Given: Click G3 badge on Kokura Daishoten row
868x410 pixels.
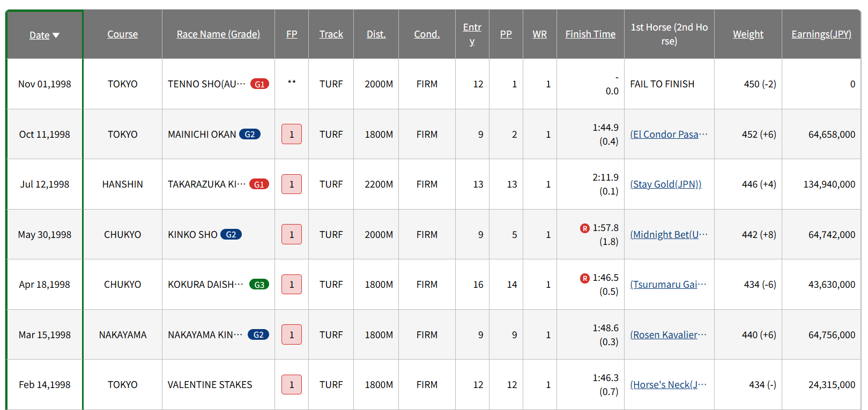Looking at the screenshot, I should 259,285.
